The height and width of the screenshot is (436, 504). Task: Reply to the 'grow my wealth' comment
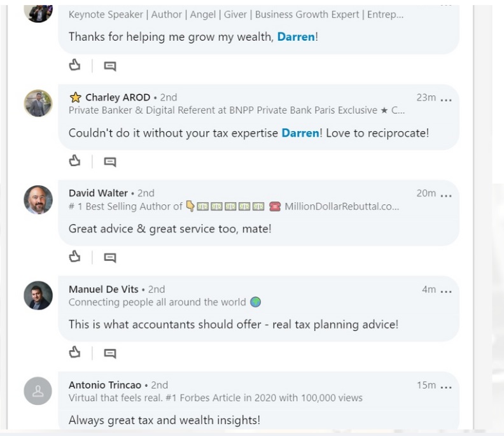click(110, 66)
